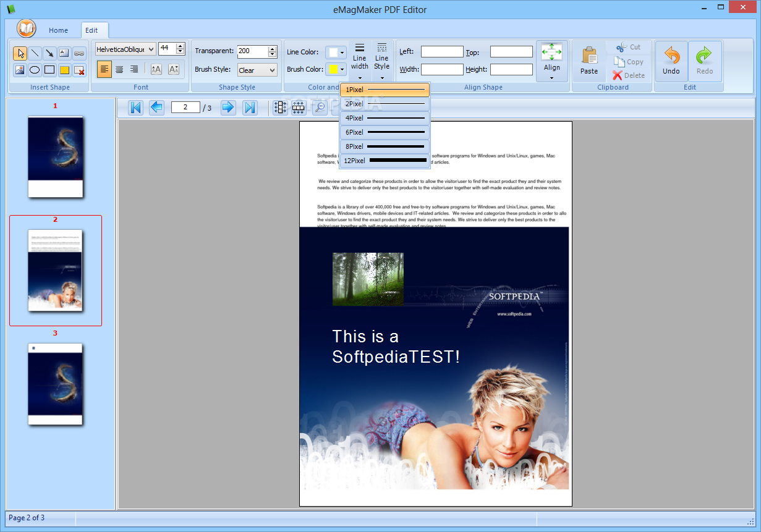Insert a hyperlink shape
Image resolution: width=761 pixels, height=532 pixels.
pos(79,53)
